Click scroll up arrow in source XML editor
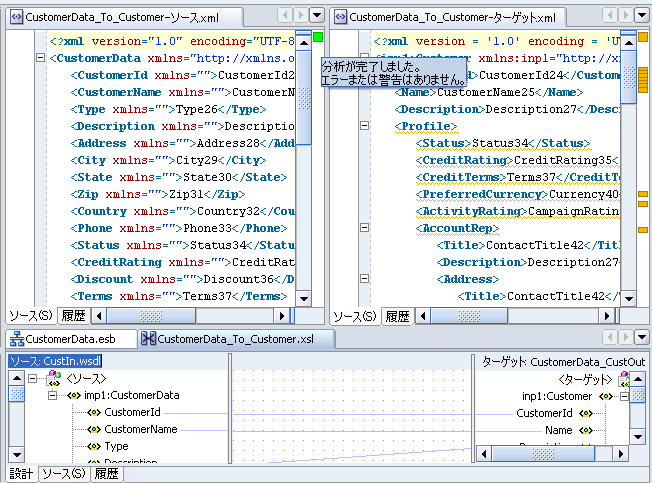This screenshot has height=483, width=652. coord(304,43)
